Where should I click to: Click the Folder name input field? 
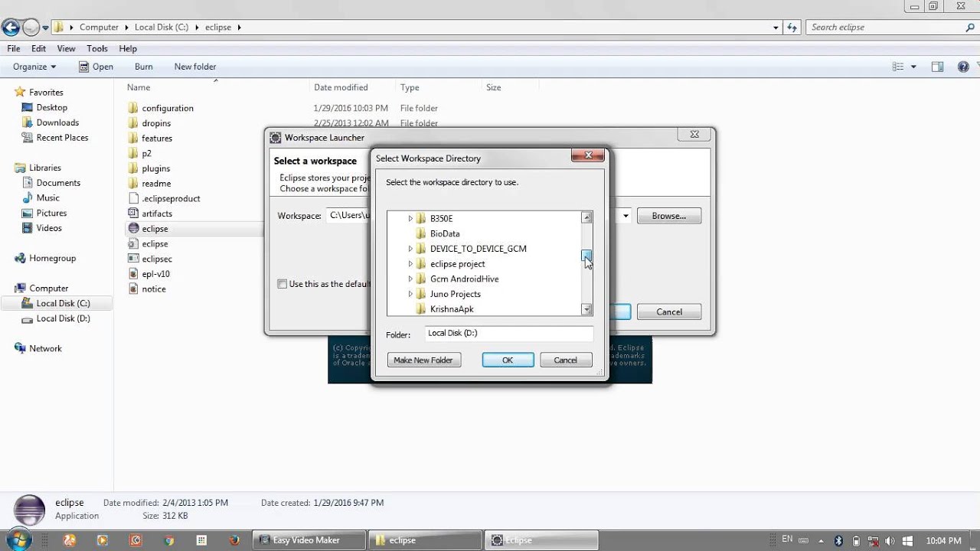click(508, 334)
